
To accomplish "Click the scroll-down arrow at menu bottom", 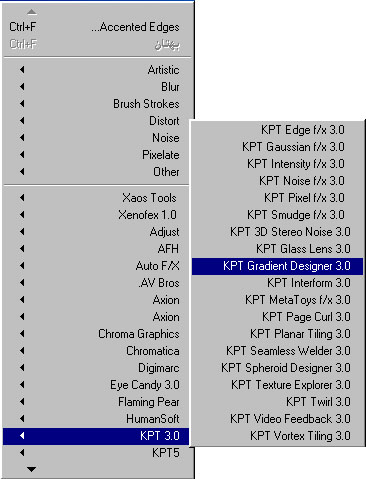I will pos(32,469).
